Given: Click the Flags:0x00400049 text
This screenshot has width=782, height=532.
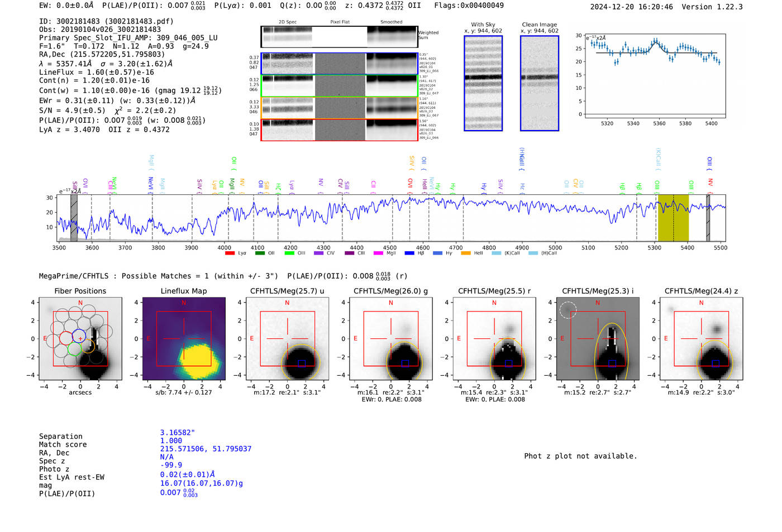Looking at the screenshot, I should click(x=469, y=6).
